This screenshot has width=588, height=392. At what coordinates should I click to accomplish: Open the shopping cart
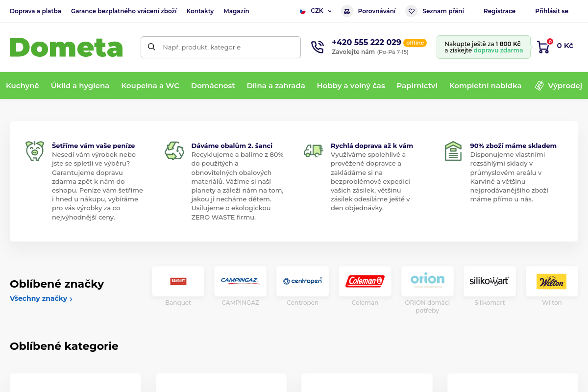pyautogui.click(x=542, y=46)
